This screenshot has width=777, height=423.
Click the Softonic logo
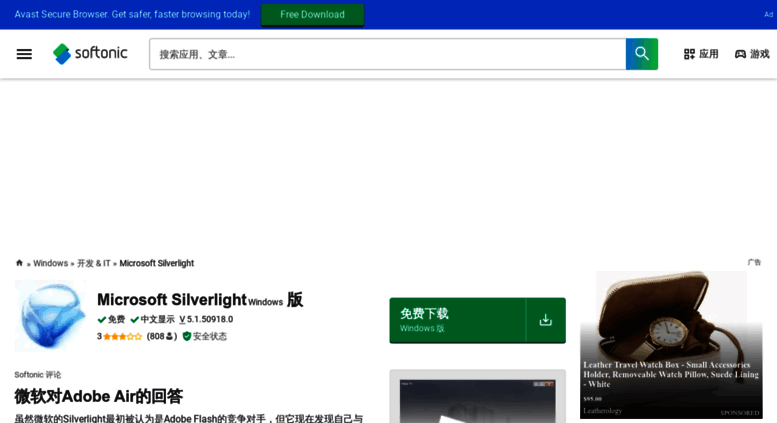90,53
